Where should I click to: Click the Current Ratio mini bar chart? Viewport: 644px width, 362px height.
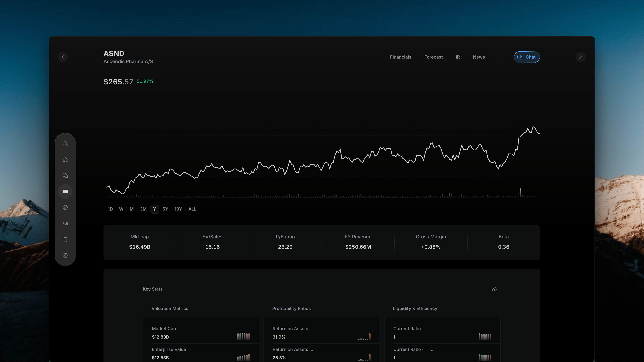[x=485, y=337]
